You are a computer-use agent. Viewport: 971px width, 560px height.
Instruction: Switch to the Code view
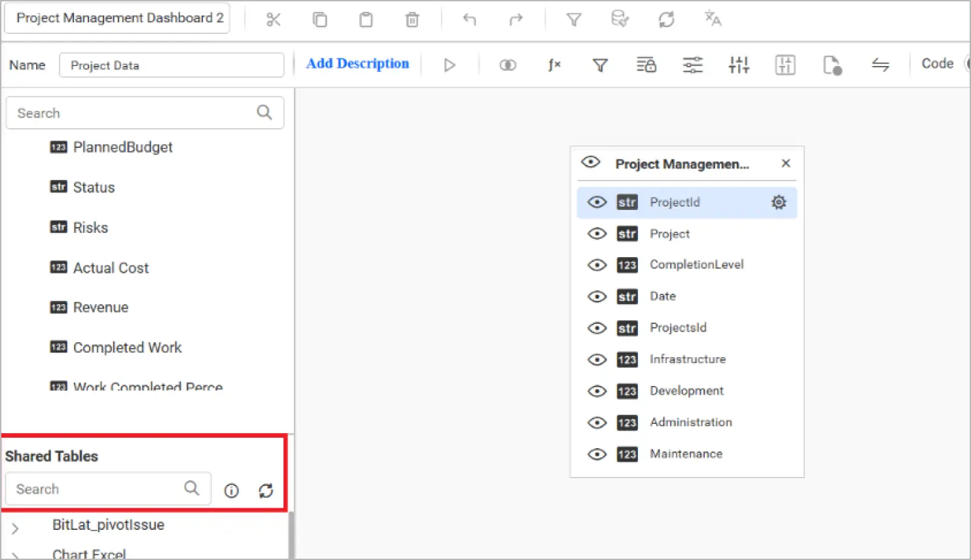click(937, 63)
